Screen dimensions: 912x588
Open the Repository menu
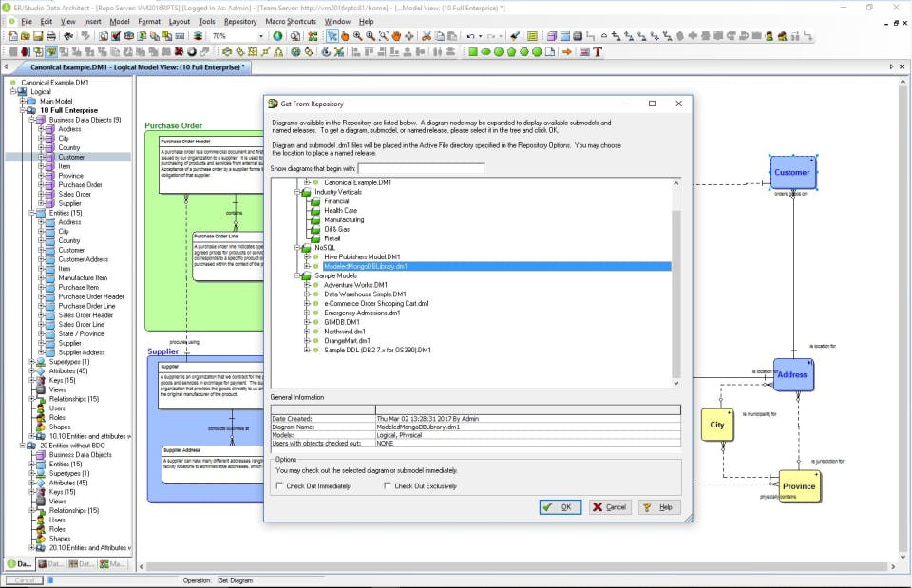point(240,21)
